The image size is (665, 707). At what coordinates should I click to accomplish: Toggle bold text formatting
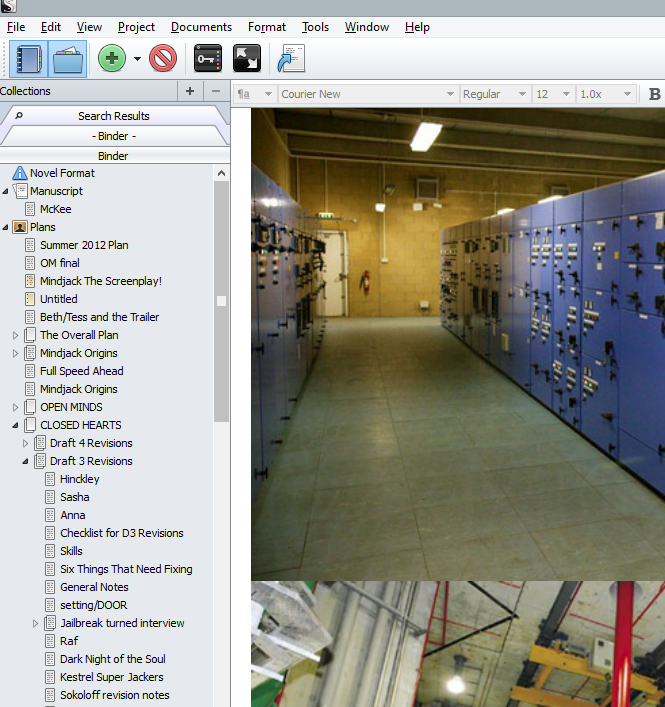(x=655, y=94)
